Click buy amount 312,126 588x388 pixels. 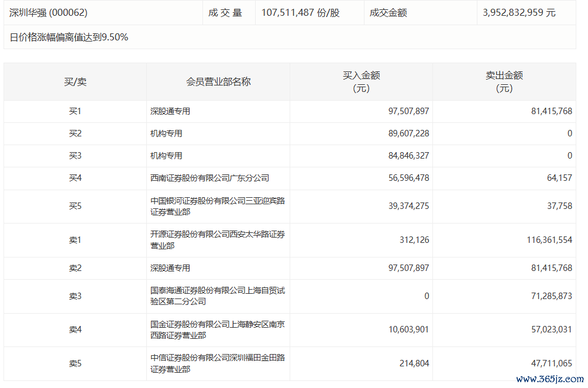pyautogui.click(x=414, y=240)
